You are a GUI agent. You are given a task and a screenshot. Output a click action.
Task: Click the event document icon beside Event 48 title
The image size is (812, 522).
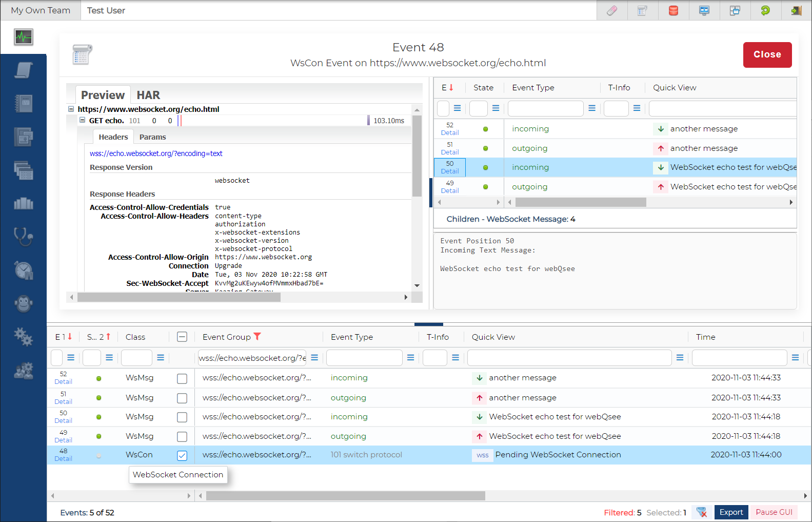tap(82, 54)
